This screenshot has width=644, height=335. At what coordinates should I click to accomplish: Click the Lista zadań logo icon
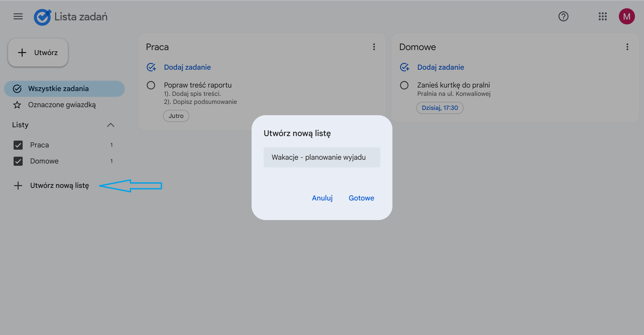pos(42,17)
